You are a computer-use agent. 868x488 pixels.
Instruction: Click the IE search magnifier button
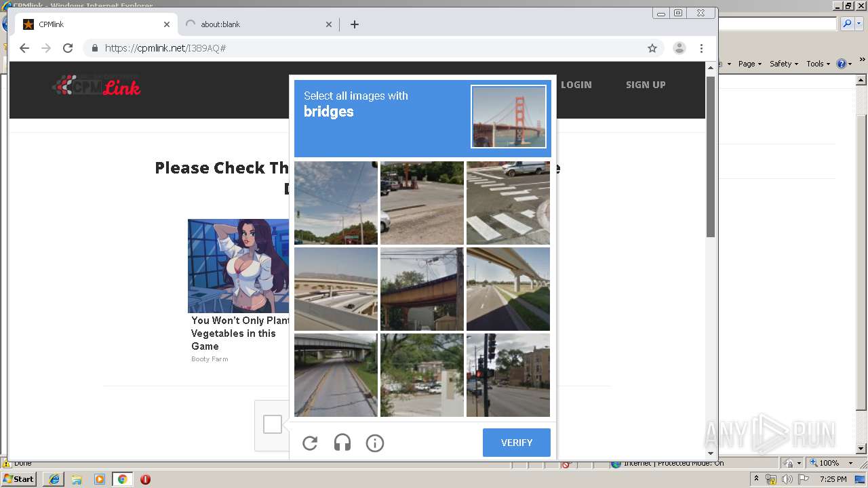point(847,24)
